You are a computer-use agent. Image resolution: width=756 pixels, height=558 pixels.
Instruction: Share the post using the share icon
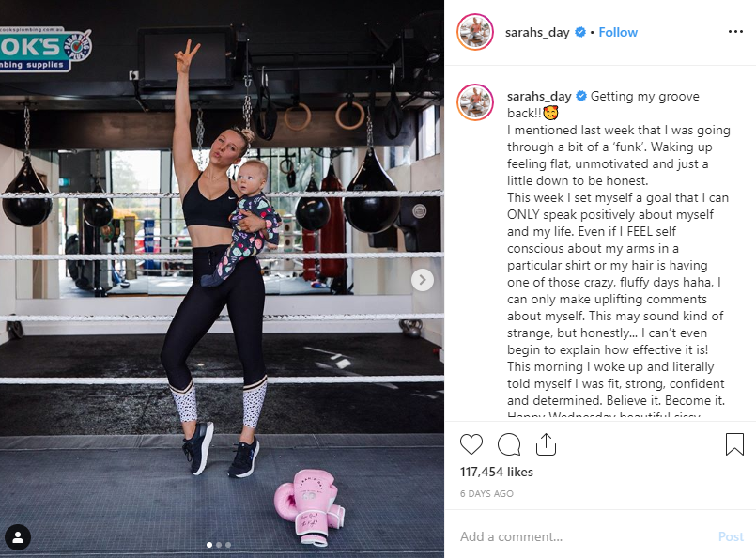tap(546, 444)
